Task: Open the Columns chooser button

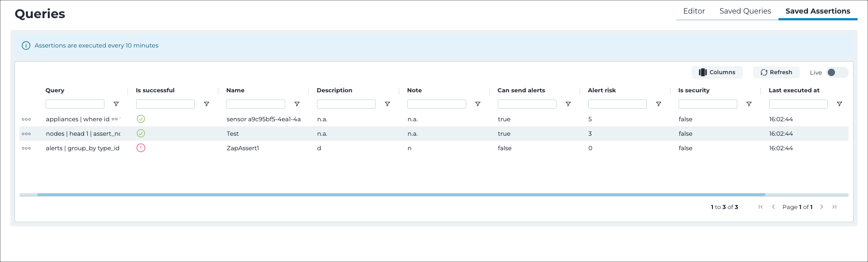Action: click(717, 72)
